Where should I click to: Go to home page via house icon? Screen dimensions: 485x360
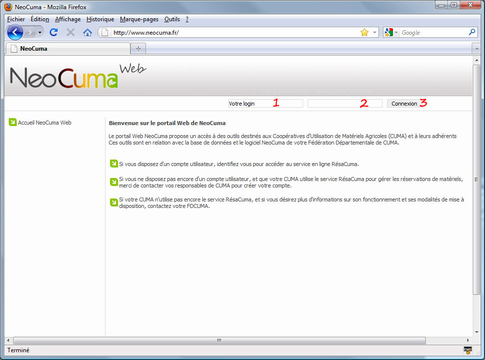[87, 32]
